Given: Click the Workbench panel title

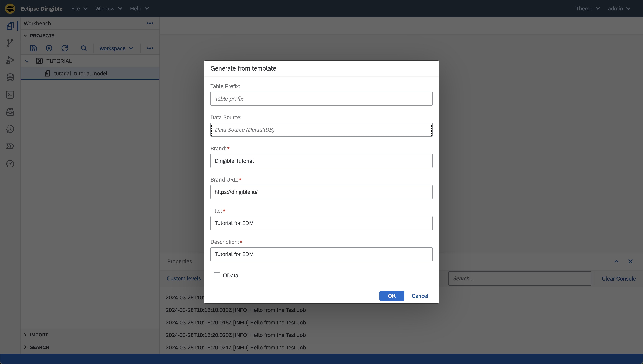Looking at the screenshot, I should tap(37, 23).
